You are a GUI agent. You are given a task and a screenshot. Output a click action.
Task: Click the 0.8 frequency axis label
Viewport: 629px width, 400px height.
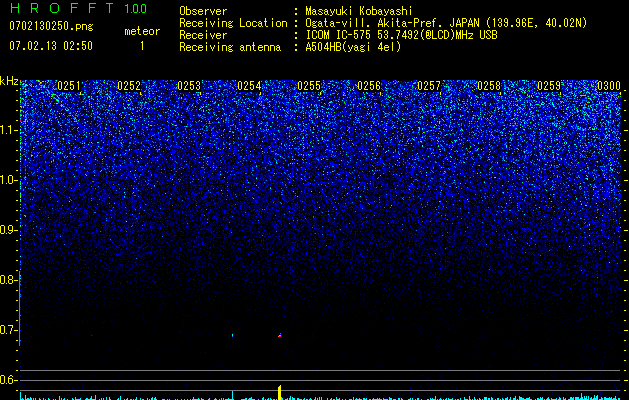coord(9,280)
